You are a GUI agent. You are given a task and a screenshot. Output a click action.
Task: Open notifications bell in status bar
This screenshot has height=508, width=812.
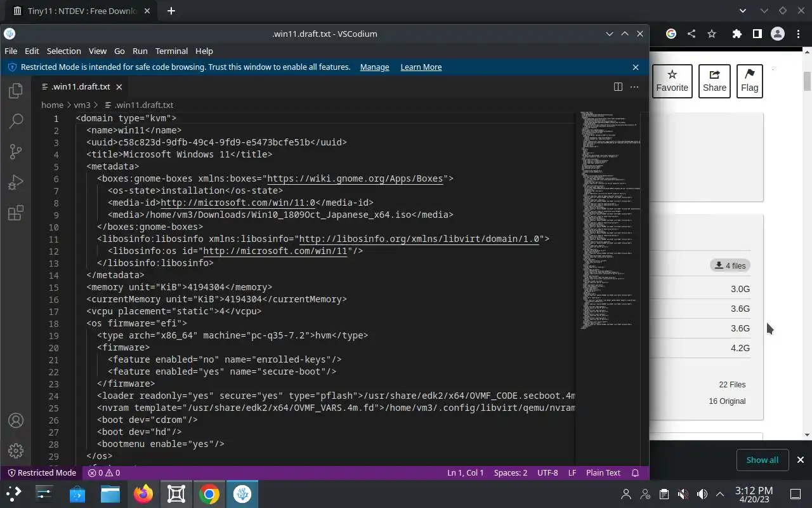[x=635, y=473]
